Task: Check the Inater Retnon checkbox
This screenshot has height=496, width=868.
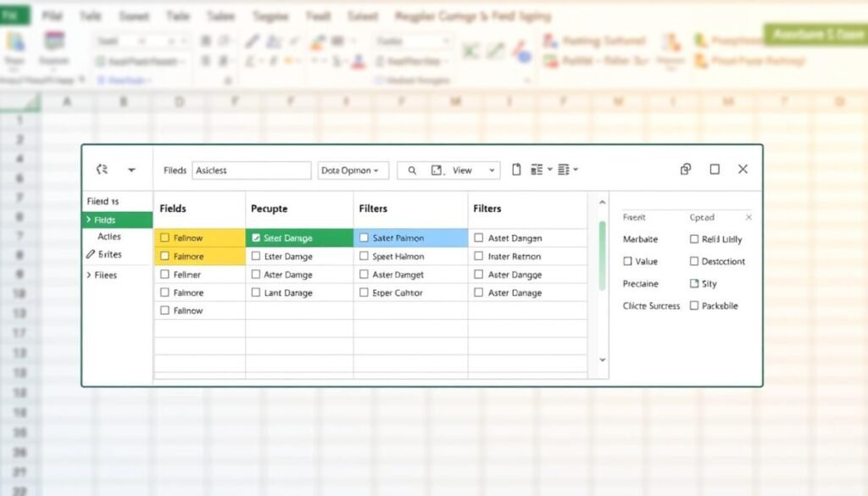Action: [479, 256]
